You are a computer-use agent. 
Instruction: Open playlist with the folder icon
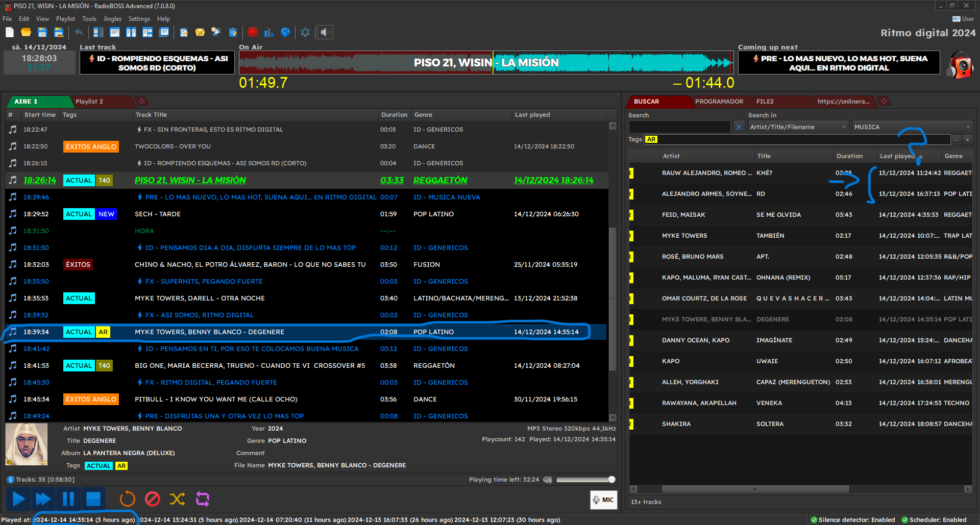click(26, 32)
